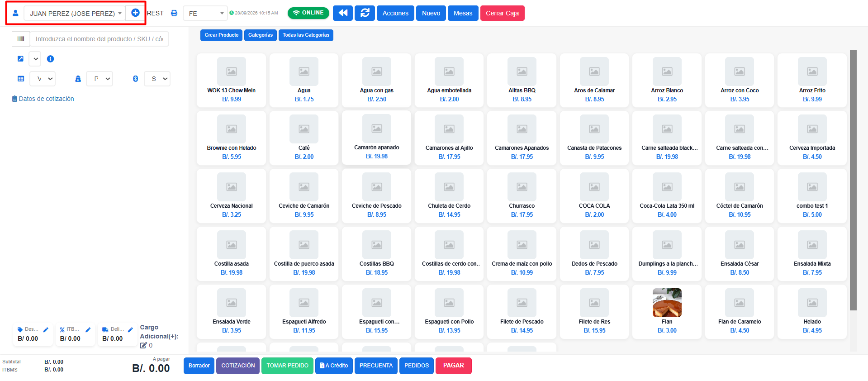Click Cerrar Caja

(502, 13)
